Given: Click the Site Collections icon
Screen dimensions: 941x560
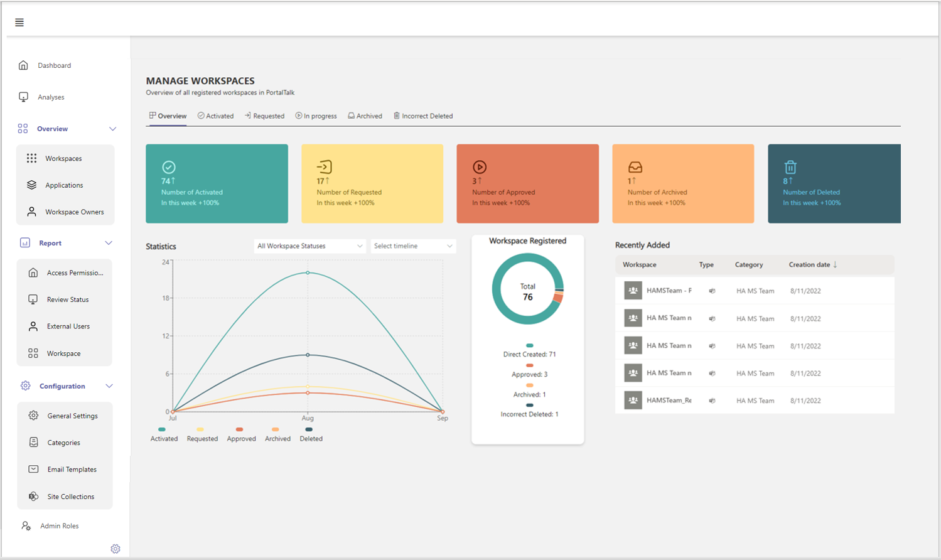Looking at the screenshot, I should (x=33, y=497).
